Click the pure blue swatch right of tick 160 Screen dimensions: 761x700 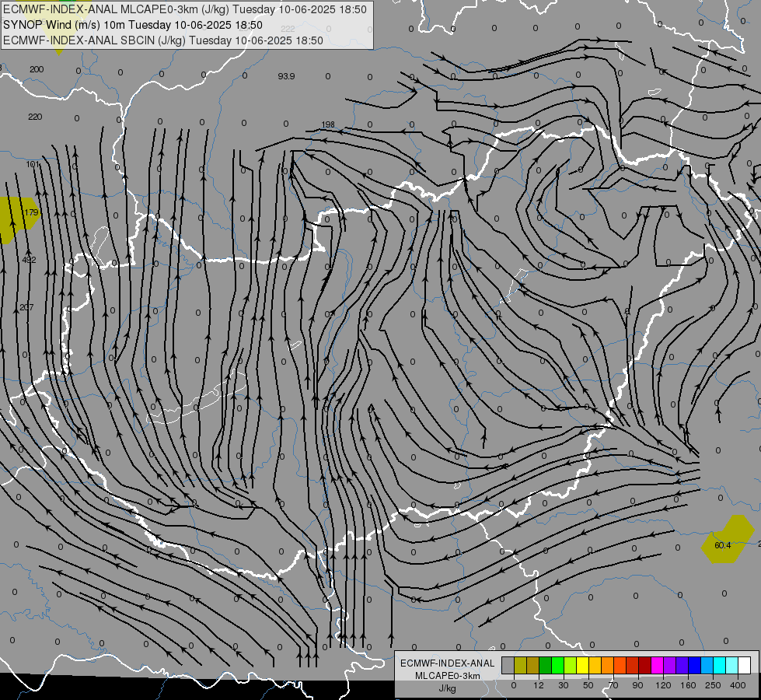pos(694,666)
